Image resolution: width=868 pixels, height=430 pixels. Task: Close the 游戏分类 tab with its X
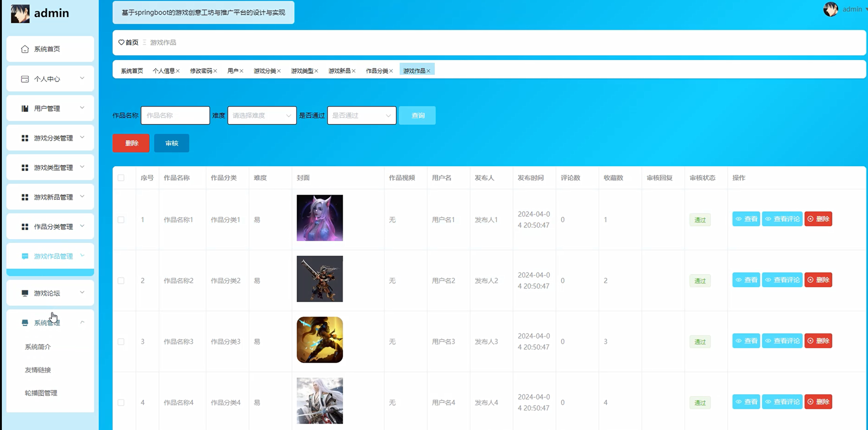click(x=279, y=71)
